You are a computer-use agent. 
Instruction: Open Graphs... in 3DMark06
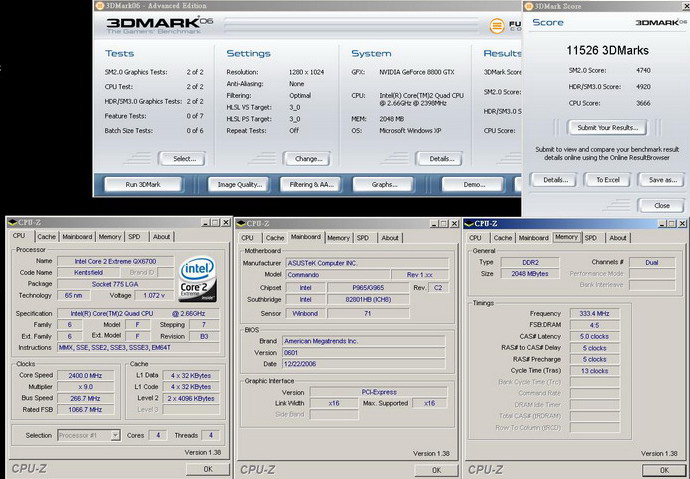pos(385,184)
